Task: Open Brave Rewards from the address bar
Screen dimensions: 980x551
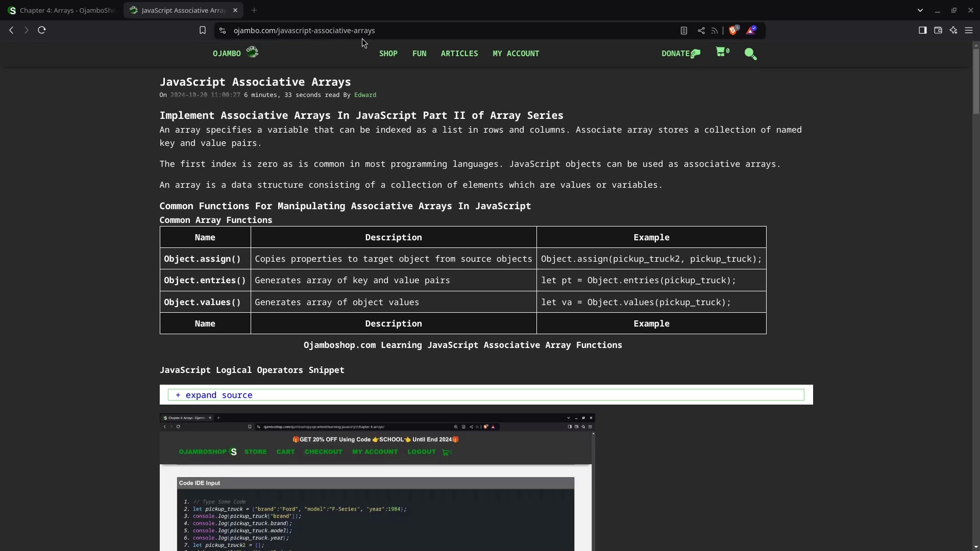Action: click(x=751, y=30)
